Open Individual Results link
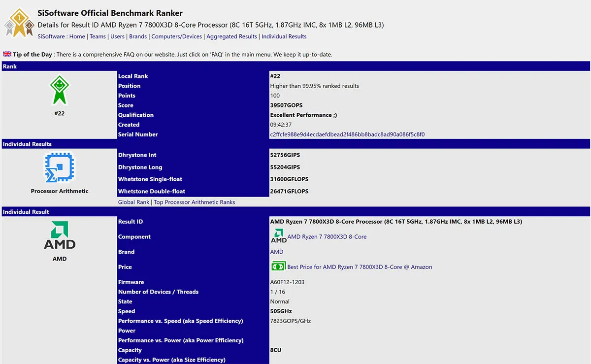Image resolution: width=591 pixels, height=364 pixels. click(x=284, y=36)
